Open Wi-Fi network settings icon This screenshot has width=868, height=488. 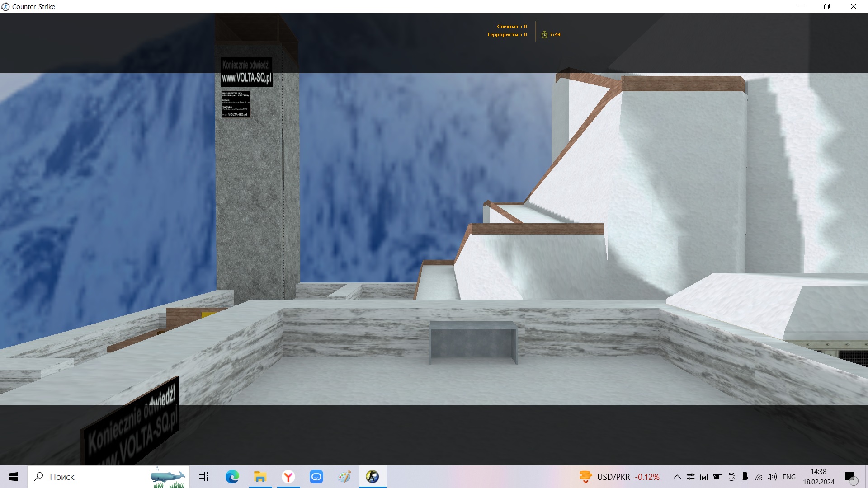(x=759, y=477)
